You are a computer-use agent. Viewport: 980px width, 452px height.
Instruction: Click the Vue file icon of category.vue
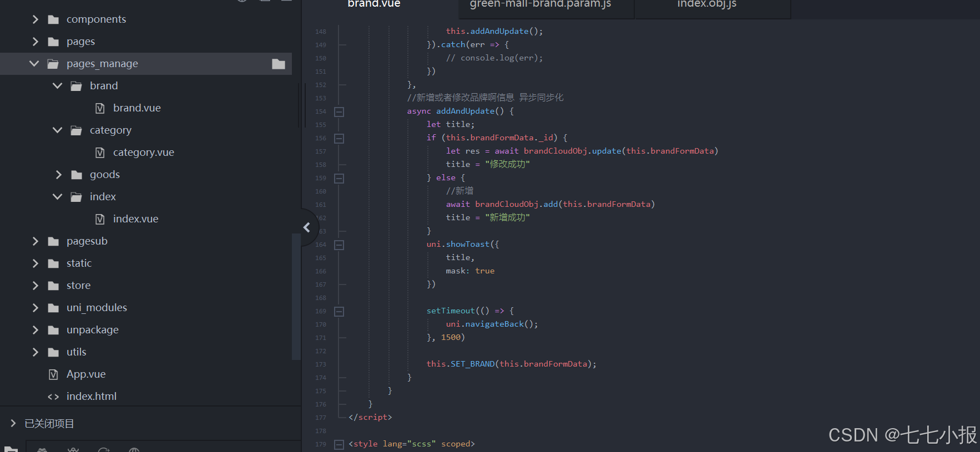point(100,153)
